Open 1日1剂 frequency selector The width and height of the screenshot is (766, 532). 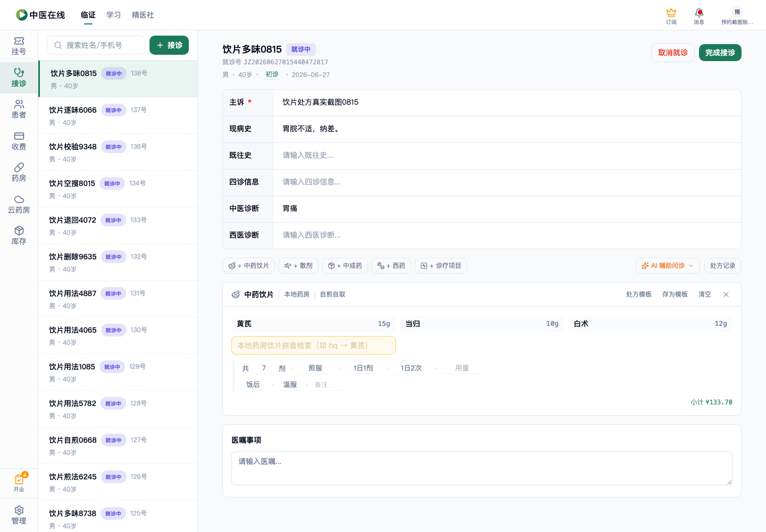pos(363,368)
